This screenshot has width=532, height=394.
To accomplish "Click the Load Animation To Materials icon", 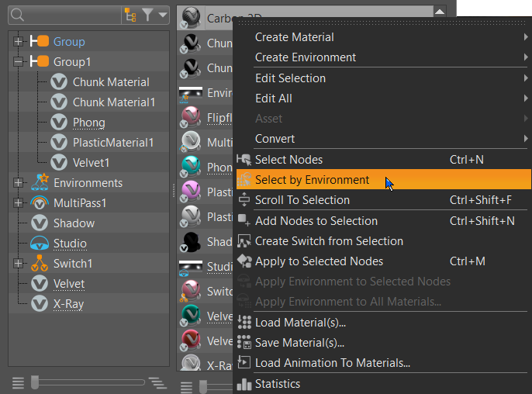I will tap(244, 362).
